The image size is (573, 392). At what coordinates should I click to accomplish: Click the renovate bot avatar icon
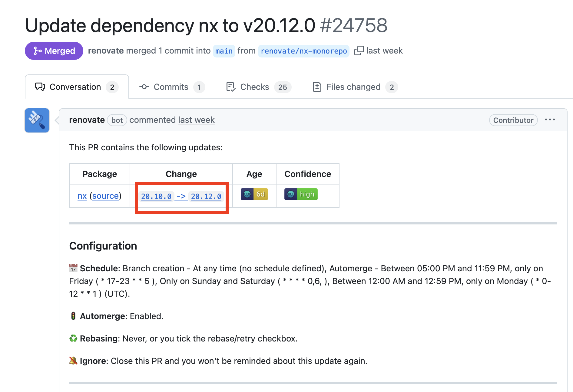coord(37,120)
